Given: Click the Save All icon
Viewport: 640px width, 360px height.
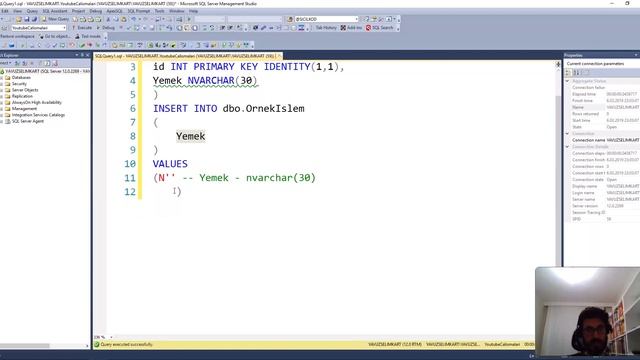Looking at the screenshot, I should 34,19.
